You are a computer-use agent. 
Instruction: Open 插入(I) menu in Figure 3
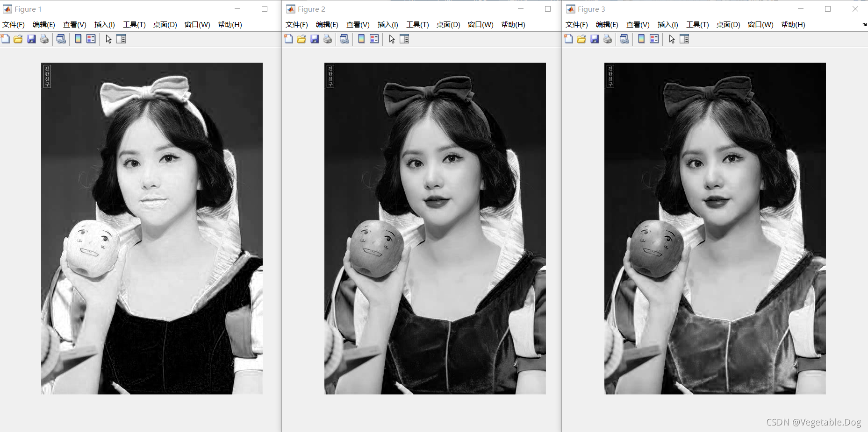pyautogui.click(x=668, y=24)
